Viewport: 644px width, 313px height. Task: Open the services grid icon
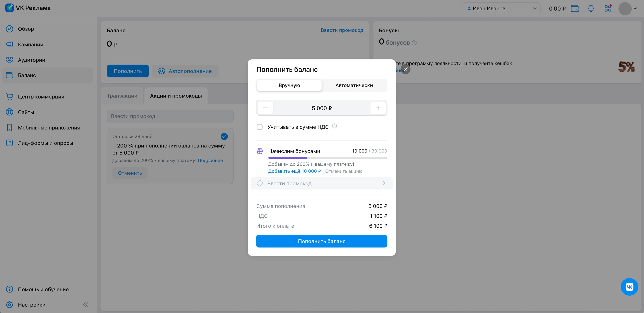(608, 8)
